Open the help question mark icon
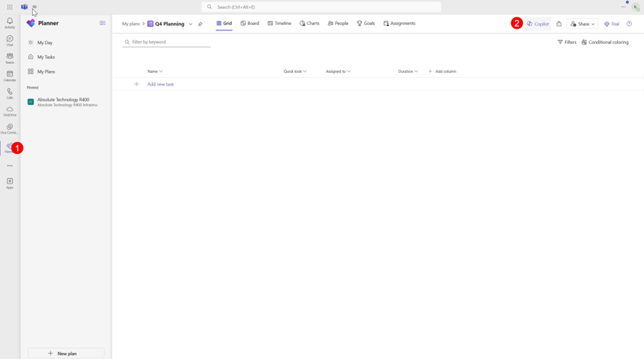The width and height of the screenshot is (644, 359). click(x=629, y=24)
